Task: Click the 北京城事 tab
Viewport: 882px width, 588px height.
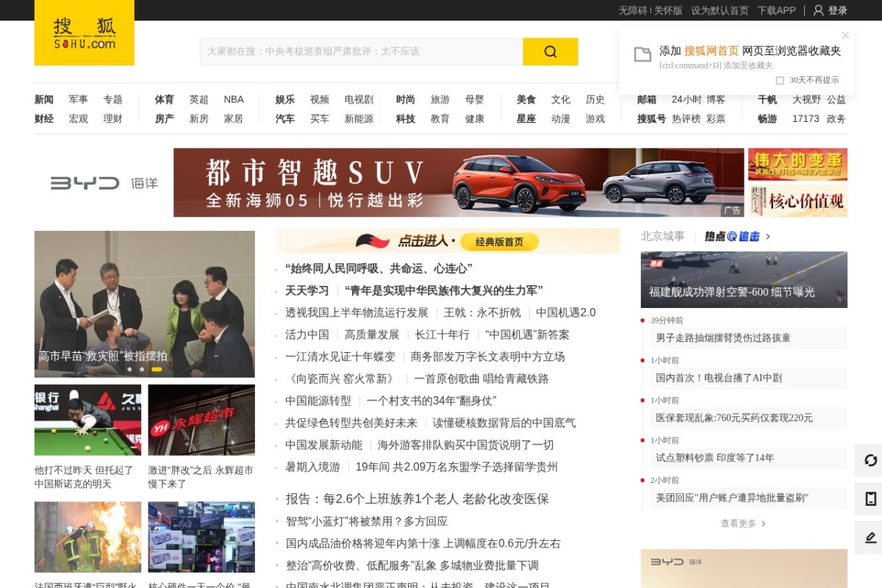Action: click(x=662, y=236)
